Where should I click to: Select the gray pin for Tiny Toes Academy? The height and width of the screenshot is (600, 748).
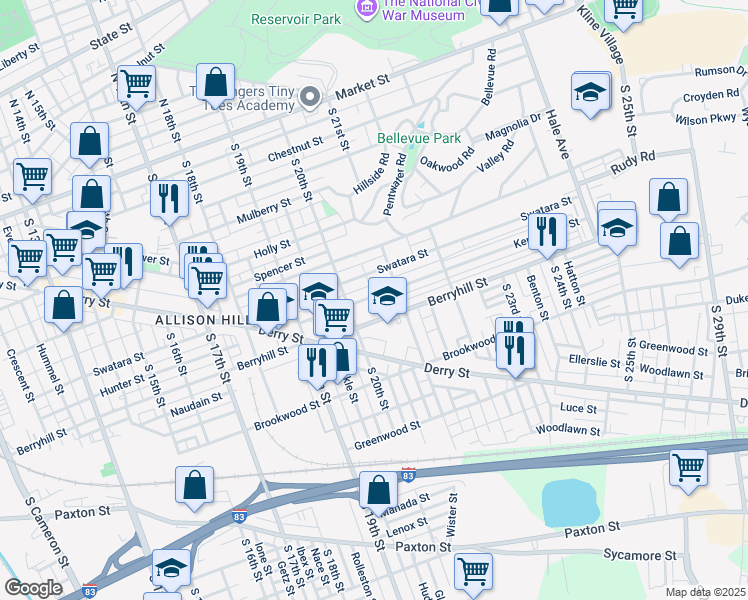(310, 97)
